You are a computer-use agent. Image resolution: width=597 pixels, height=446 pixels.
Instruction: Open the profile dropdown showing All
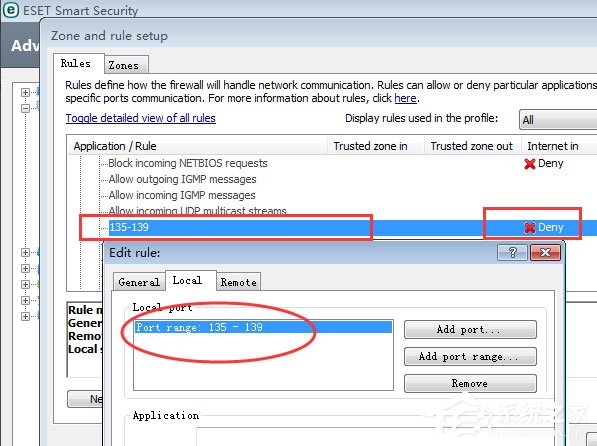(x=558, y=120)
